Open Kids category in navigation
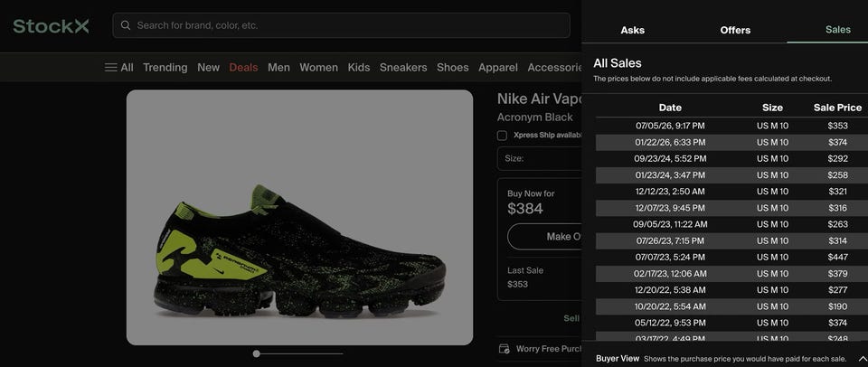 [x=359, y=68]
